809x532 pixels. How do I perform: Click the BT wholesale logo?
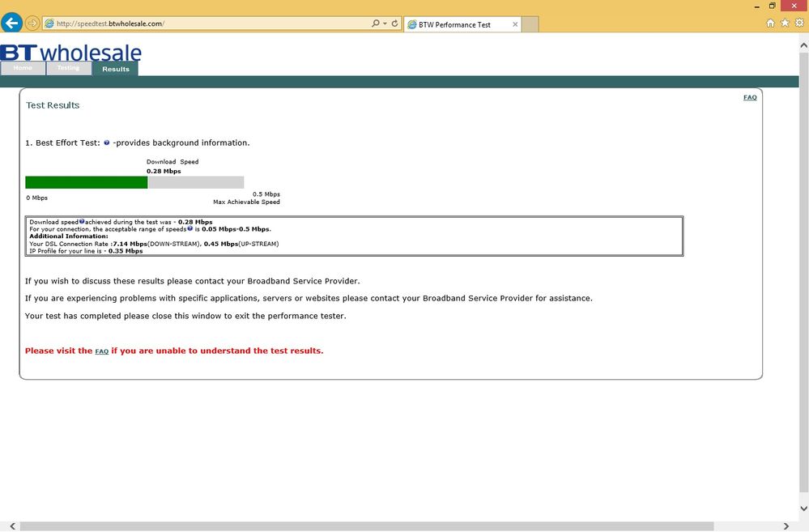pyautogui.click(x=70, y=53)
